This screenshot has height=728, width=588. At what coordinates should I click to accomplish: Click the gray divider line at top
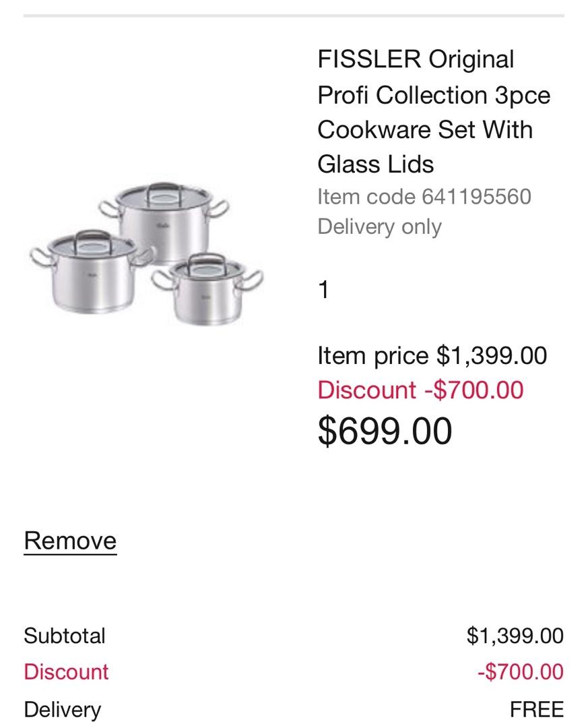tap(294, 15)
